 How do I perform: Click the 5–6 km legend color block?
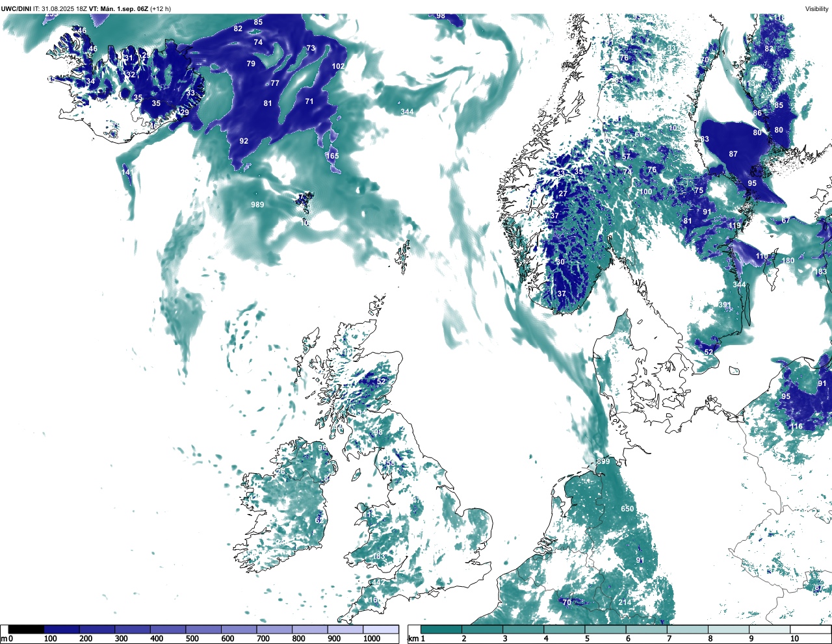(606, 629)
